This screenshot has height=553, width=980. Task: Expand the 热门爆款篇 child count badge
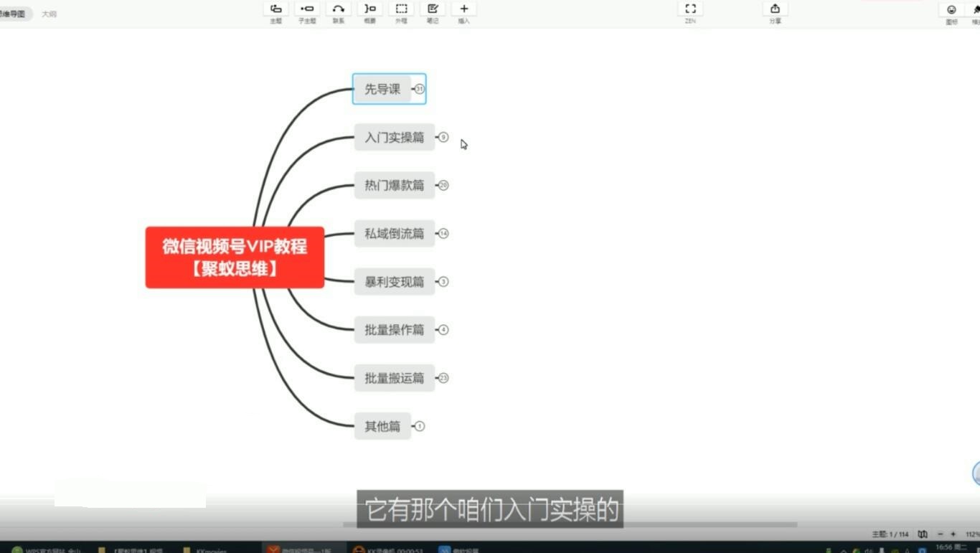pyautogui.click(x=443, y=185)
